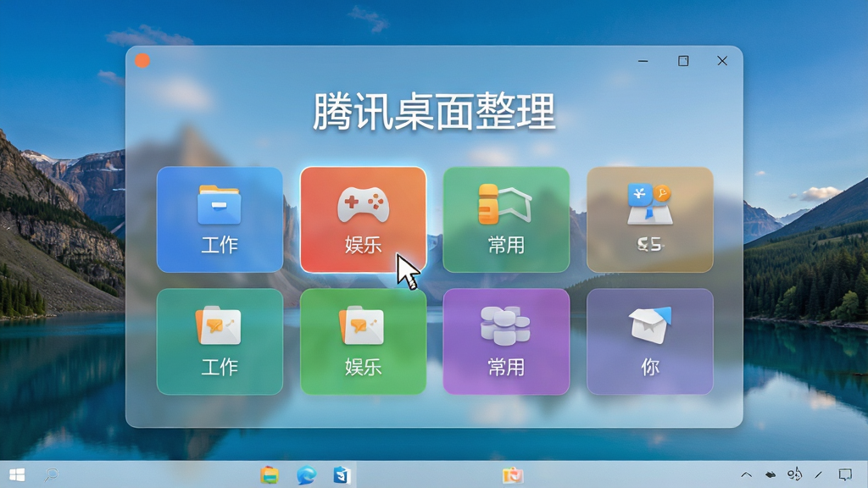Screen dimensions: 868x488
Task: Click the orange dot in window corner
Action: click(x=142, y=60)
